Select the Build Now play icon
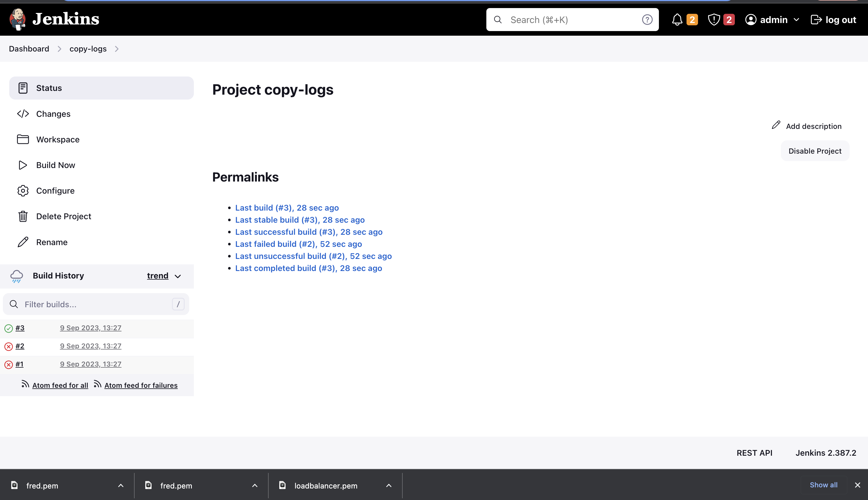 [23, 165]
